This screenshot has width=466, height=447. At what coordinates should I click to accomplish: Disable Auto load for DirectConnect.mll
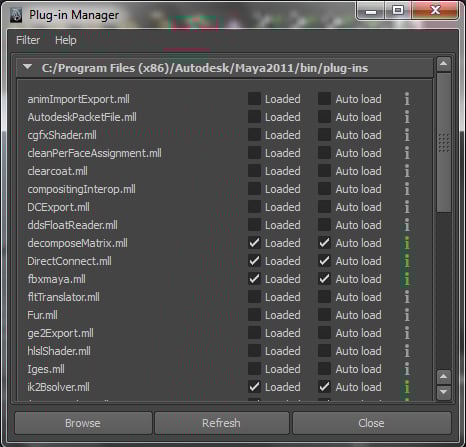point(324,261)
